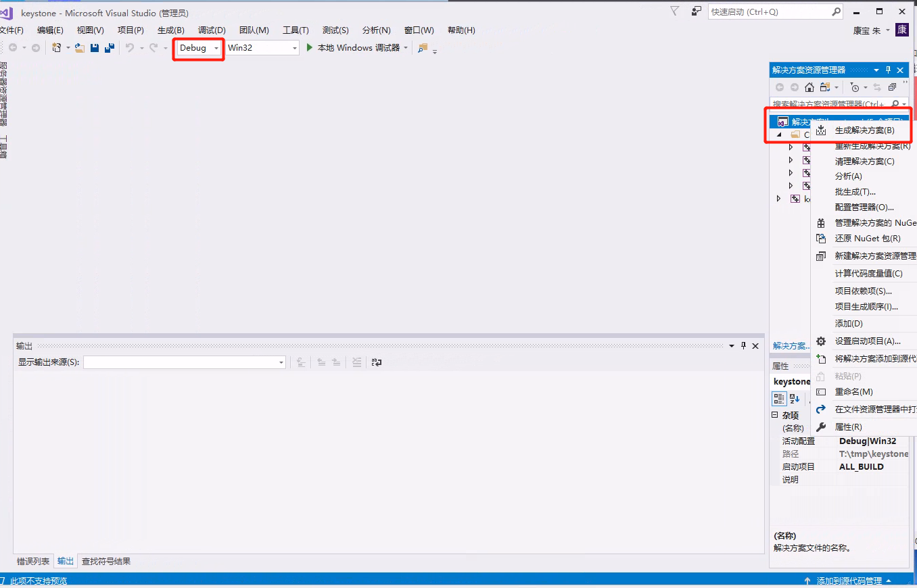Open the 工具(T) menu

[x=296, y=30]
